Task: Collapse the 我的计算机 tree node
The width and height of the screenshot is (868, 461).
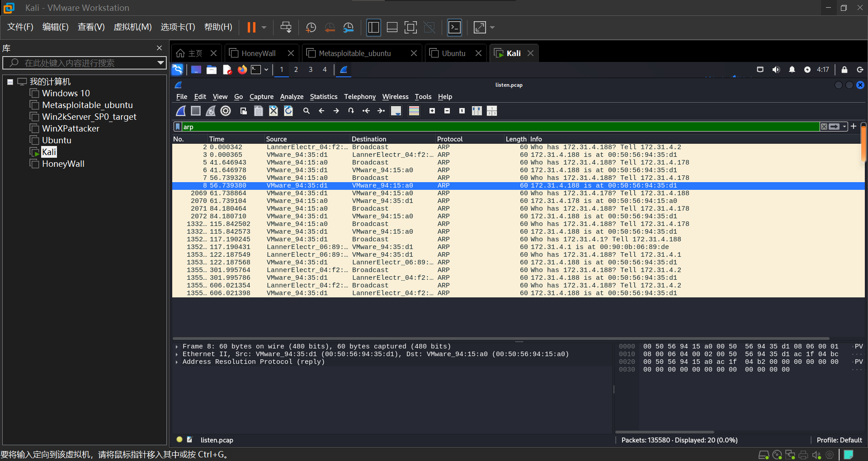Action: (x=10, y=82)
